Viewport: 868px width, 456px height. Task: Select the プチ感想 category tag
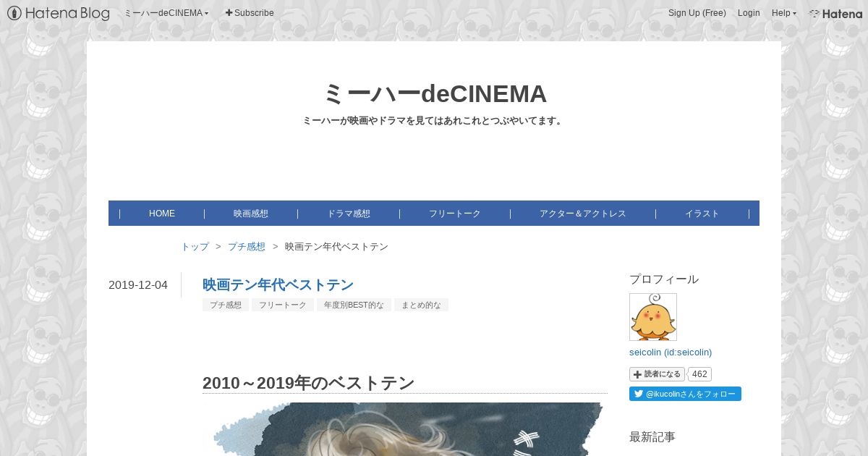pyautogui.click(x=226, y=305)
